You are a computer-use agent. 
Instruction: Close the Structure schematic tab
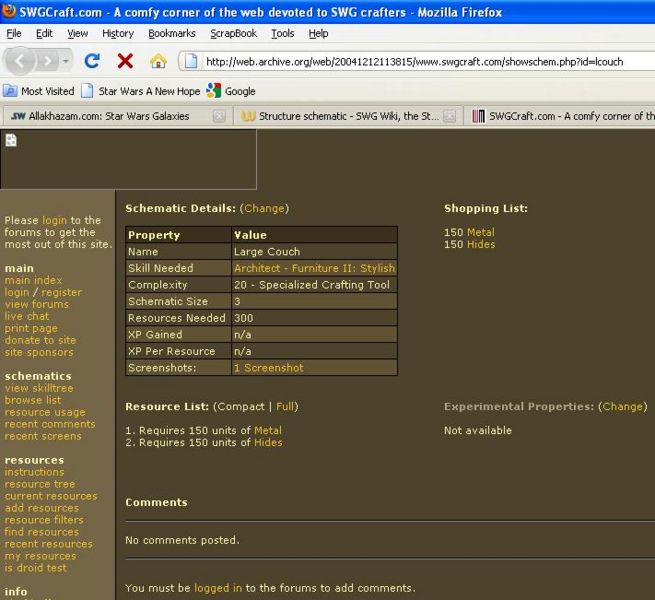[x=450, y=116]
